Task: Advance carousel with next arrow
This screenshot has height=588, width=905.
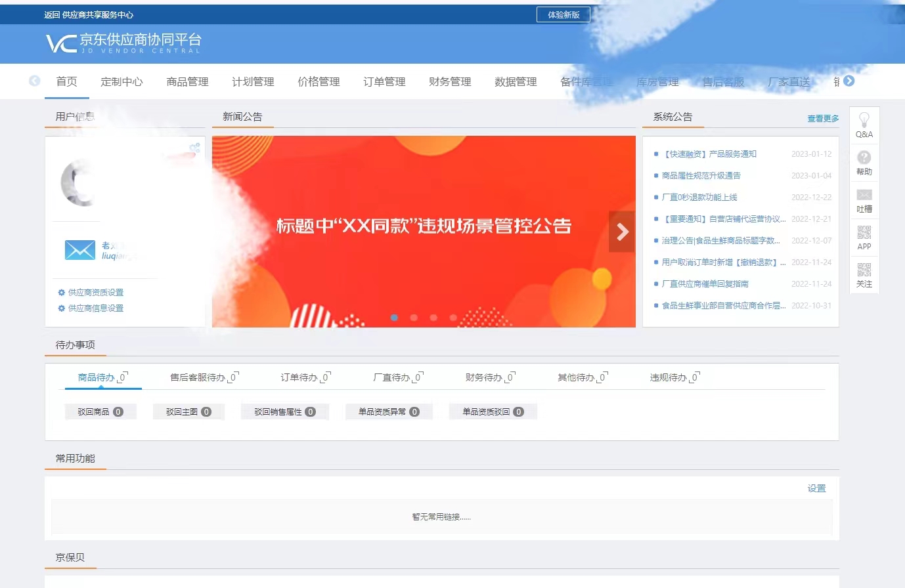Action: (x=621, y=231)
